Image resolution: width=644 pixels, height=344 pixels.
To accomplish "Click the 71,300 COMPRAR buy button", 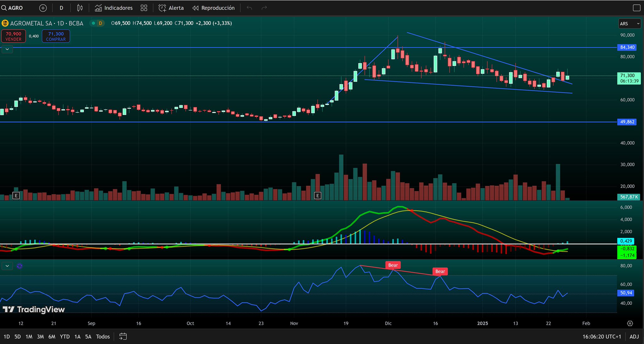I will (x=56, y=36).
